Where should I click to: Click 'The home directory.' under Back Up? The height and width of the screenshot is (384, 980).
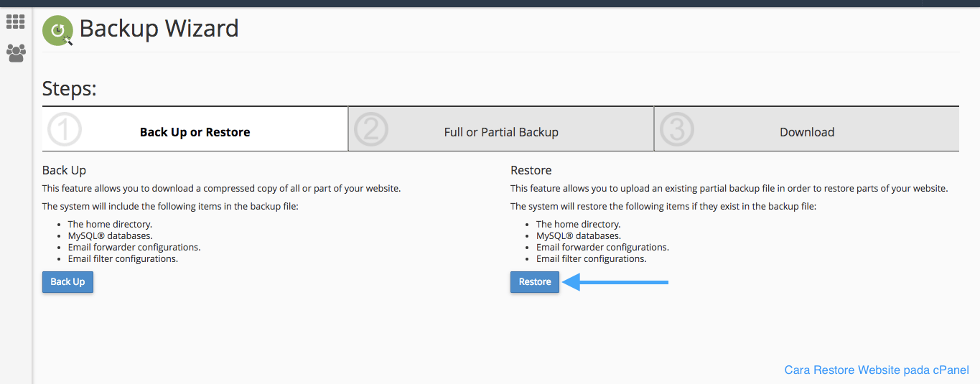click(x=110, y=224)
